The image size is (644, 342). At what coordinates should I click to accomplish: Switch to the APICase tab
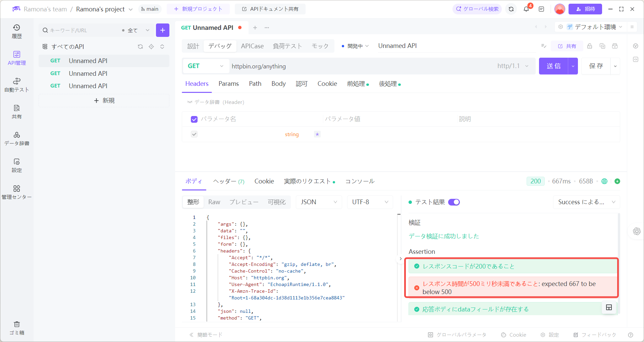click(x=252, y=46)
